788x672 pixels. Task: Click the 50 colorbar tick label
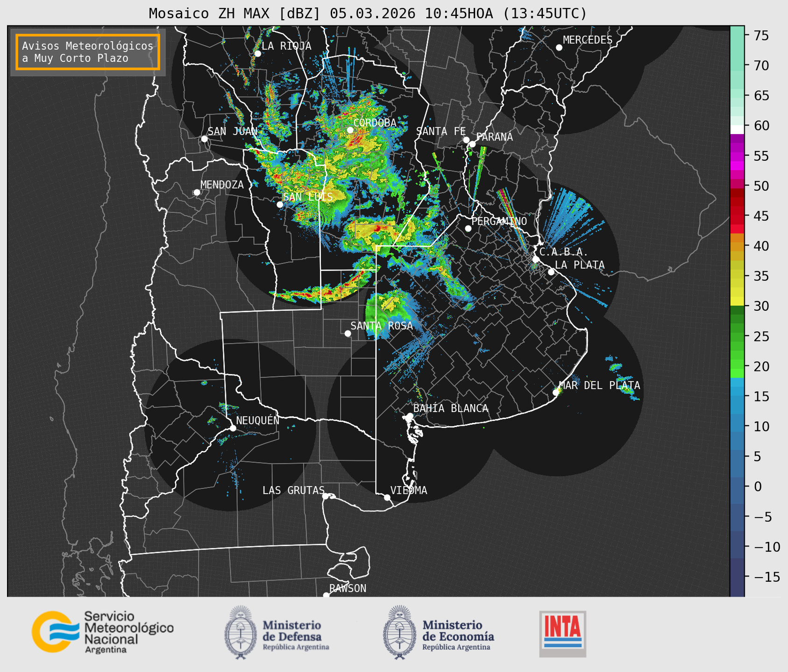point(761,186)
